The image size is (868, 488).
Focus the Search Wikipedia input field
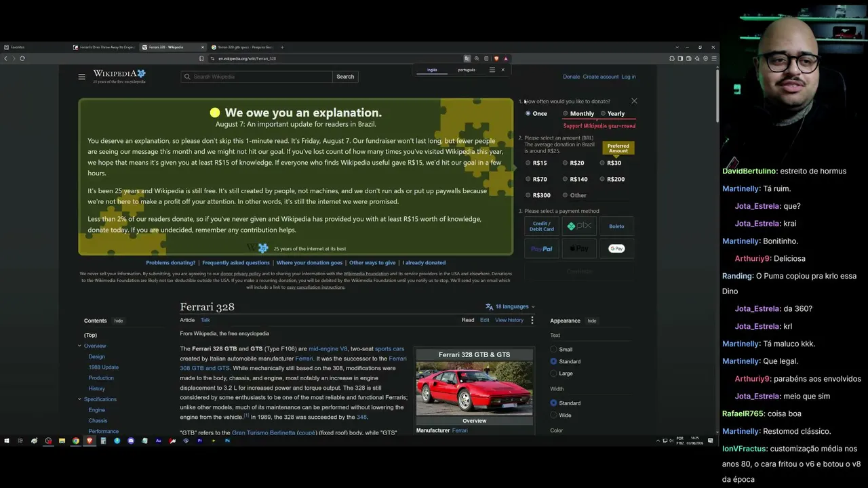(x=257, y=77)
